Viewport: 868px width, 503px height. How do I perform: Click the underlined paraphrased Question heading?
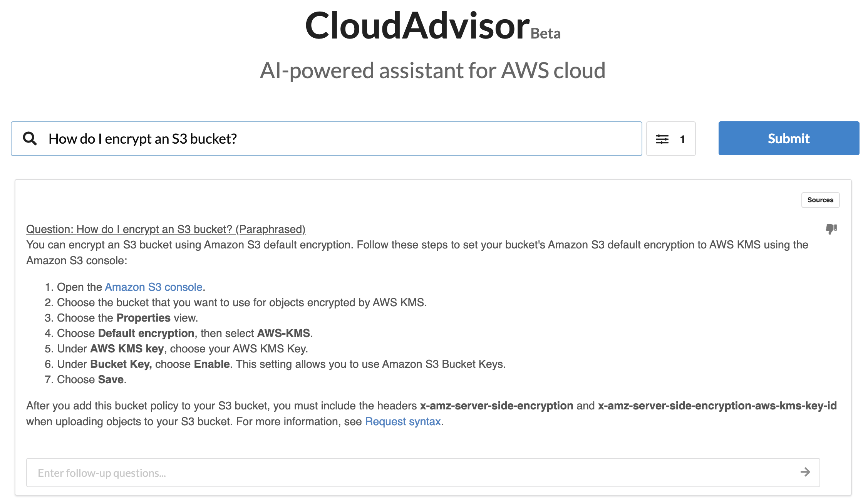166,229
